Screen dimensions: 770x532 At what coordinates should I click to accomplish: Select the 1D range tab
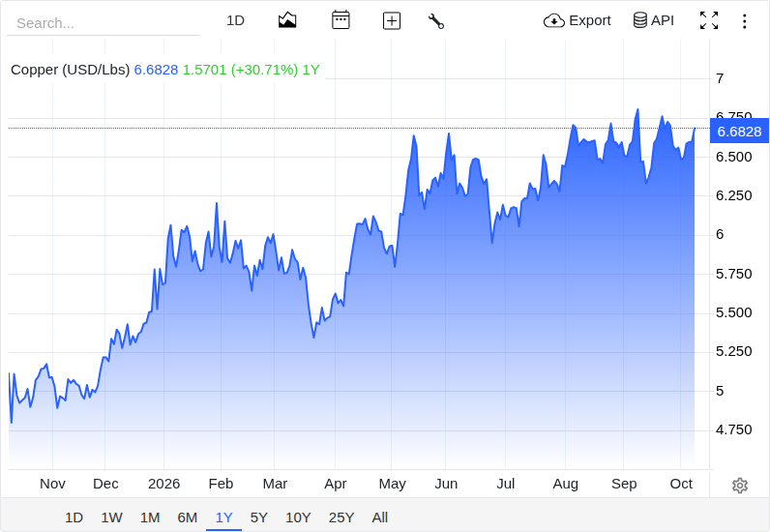74,517
